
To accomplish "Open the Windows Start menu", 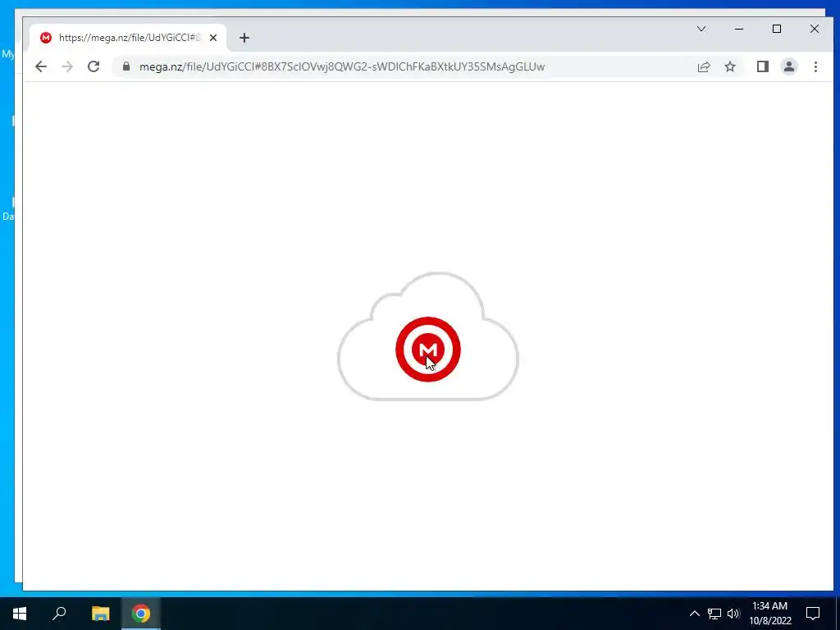I will [x=20, y=614].
